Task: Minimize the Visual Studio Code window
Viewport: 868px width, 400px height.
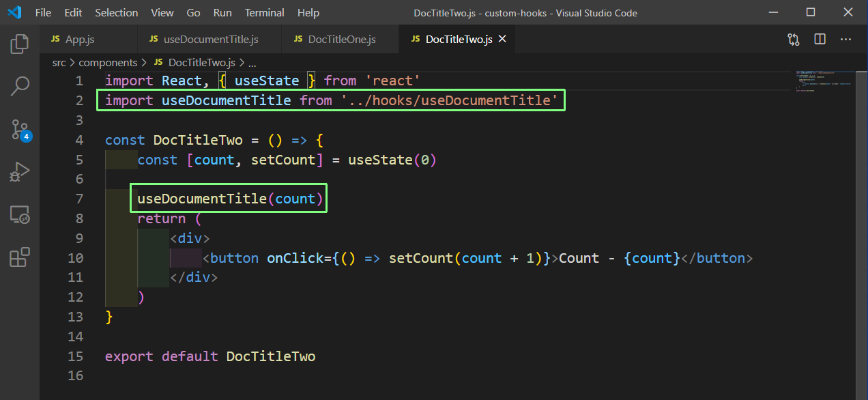Action: coord(773,12)
